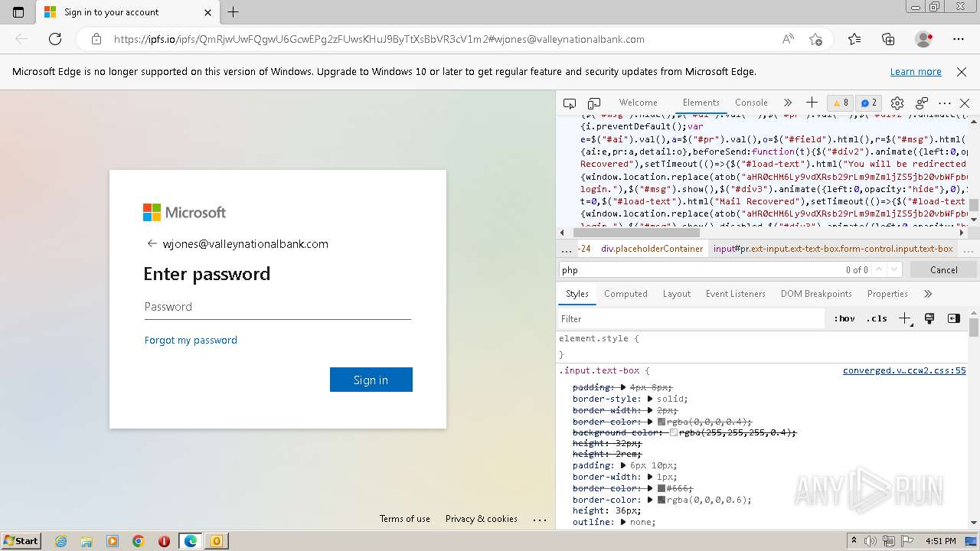Open the Event Listeners tab
This screenshot has width=980, height=551.
736,294
